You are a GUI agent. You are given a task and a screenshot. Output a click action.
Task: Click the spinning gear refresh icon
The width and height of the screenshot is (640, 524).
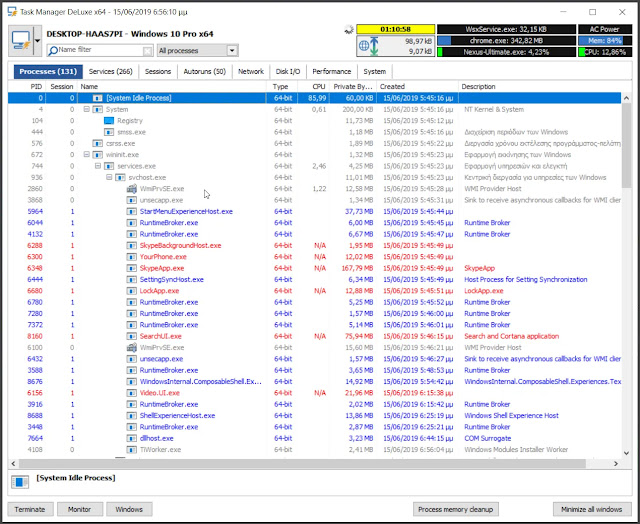(349, 29)
